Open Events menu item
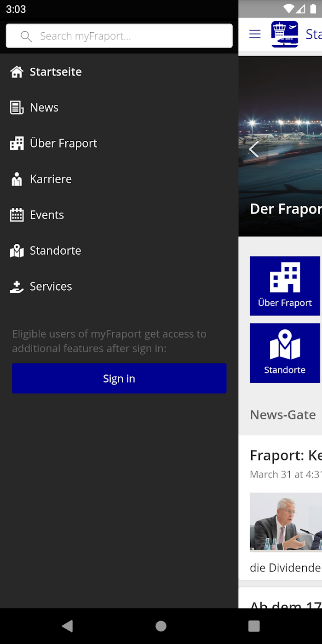The image size is (322, 644). [x=119, y=215]
